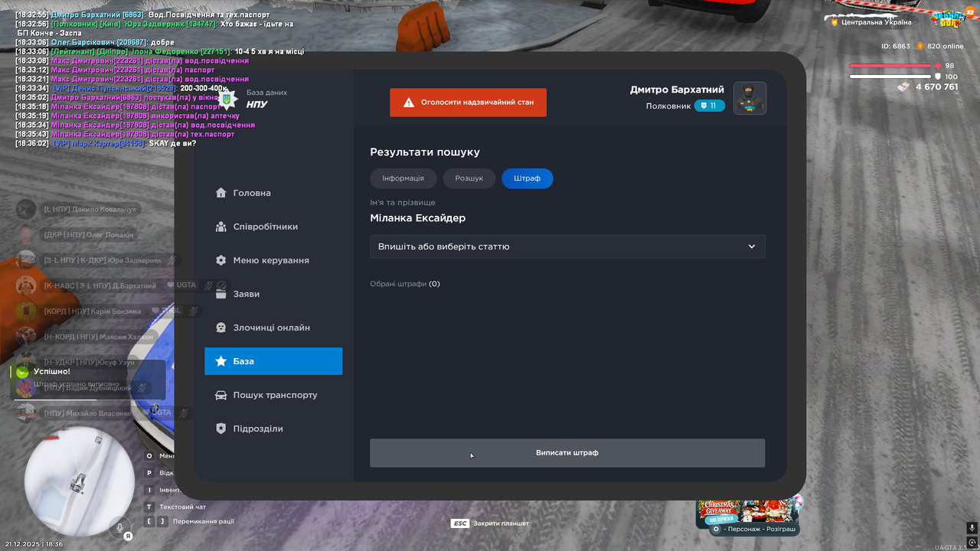Click the Дмитро Бархатний profile name
Screen dimensions: 980x551
coord(678,90)
